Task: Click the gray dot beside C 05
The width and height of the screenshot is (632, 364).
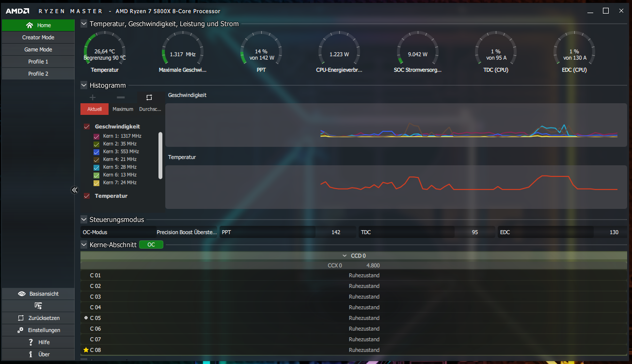Action: [86, 318]
